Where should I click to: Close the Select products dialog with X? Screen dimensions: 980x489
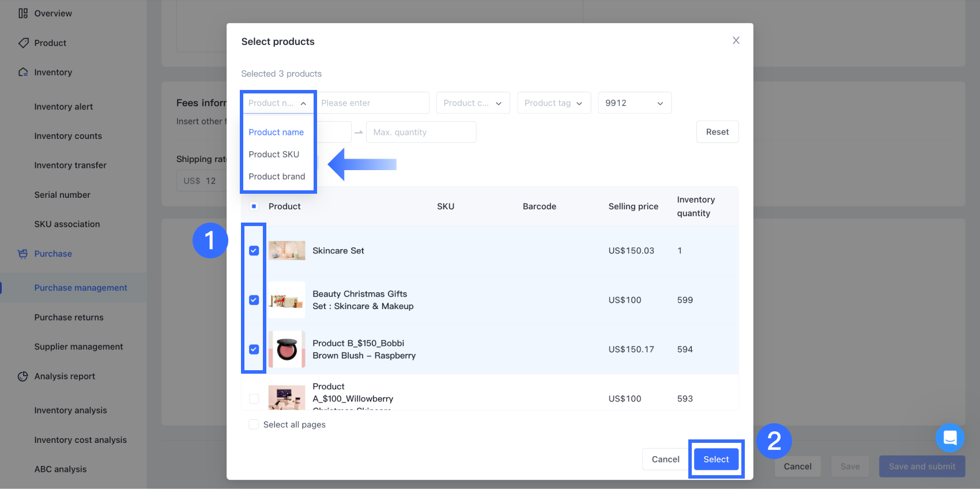[736, 40]
